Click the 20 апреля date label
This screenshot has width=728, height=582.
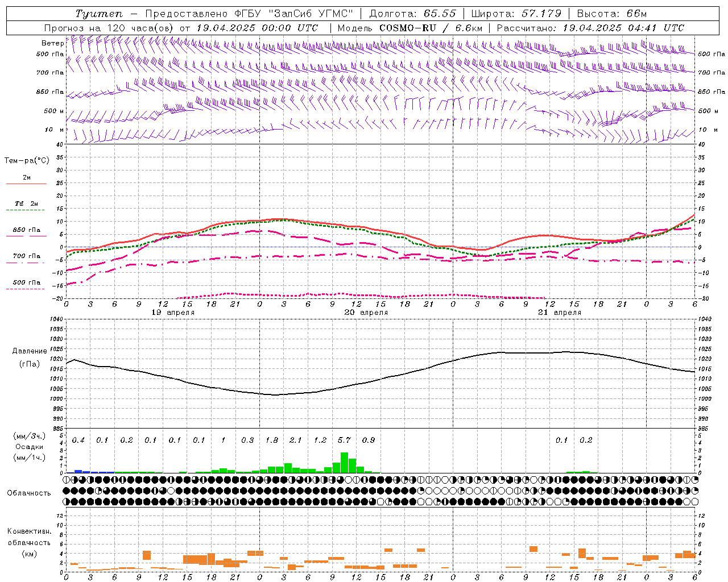click(x=366, y=313)
